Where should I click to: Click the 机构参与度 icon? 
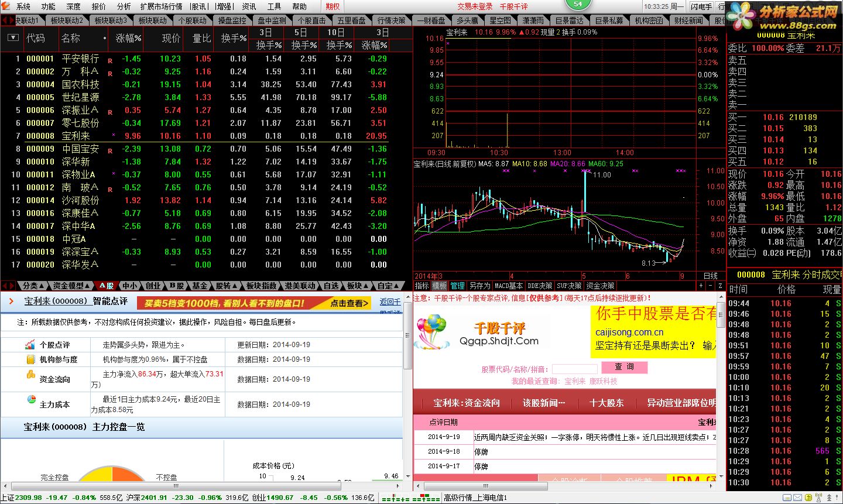[x=30, y=359]
